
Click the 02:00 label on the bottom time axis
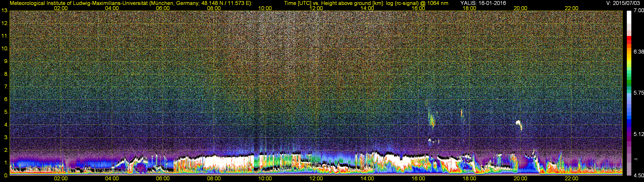tap(61, 179)
